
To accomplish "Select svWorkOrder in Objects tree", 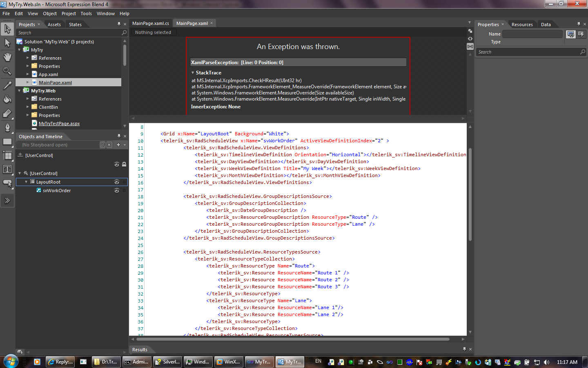I will point(57,191).
